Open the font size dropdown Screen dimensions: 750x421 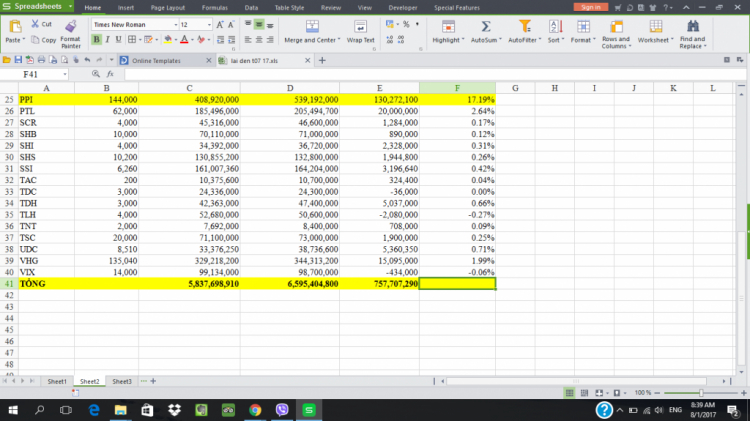(x=209, y=24)
